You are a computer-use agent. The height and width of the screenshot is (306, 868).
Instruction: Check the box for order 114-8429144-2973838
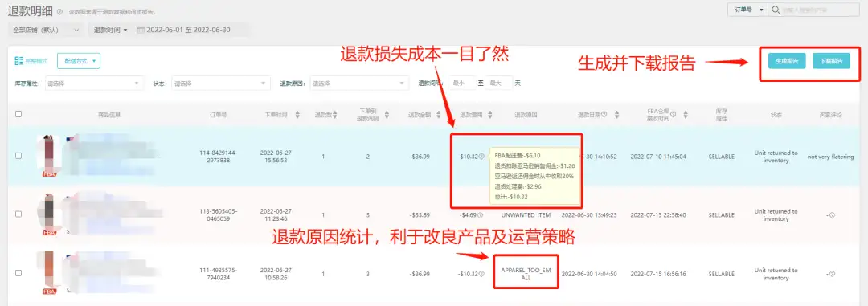pos(18,156)
